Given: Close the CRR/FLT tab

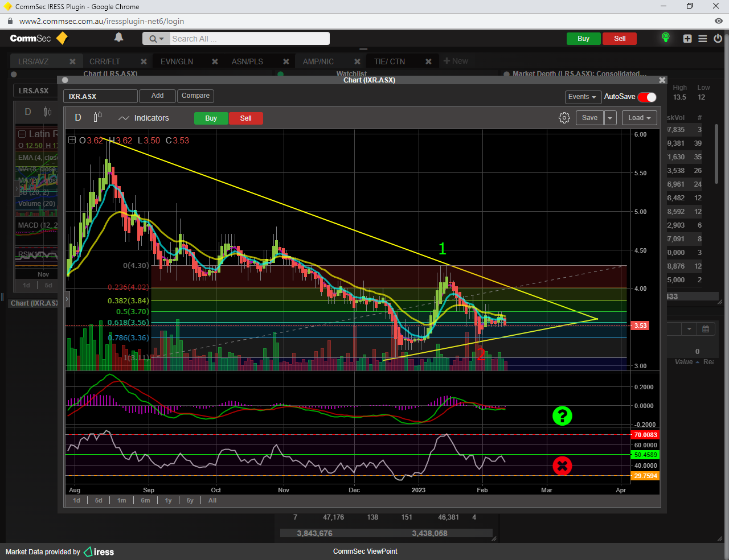Looking at the screenshot, I should [144, 61].
